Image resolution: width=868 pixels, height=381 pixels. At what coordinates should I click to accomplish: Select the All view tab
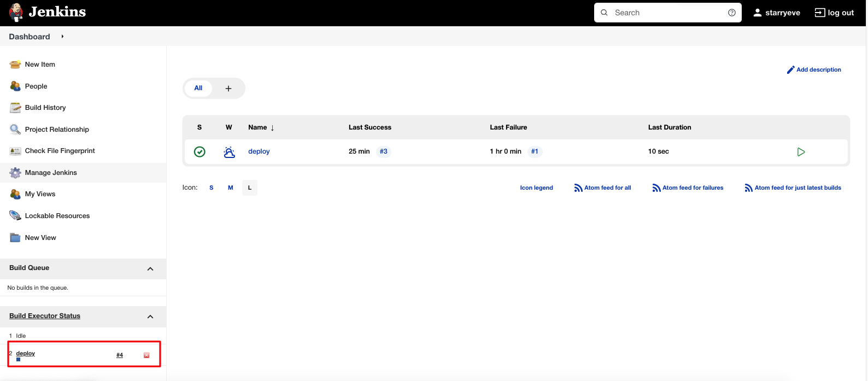click(x=198, y=88)
